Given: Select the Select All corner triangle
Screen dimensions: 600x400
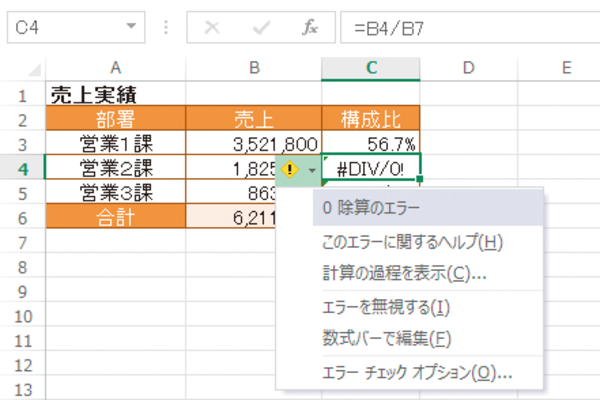Looking at the screenshot, I should (x=34, y=70).
